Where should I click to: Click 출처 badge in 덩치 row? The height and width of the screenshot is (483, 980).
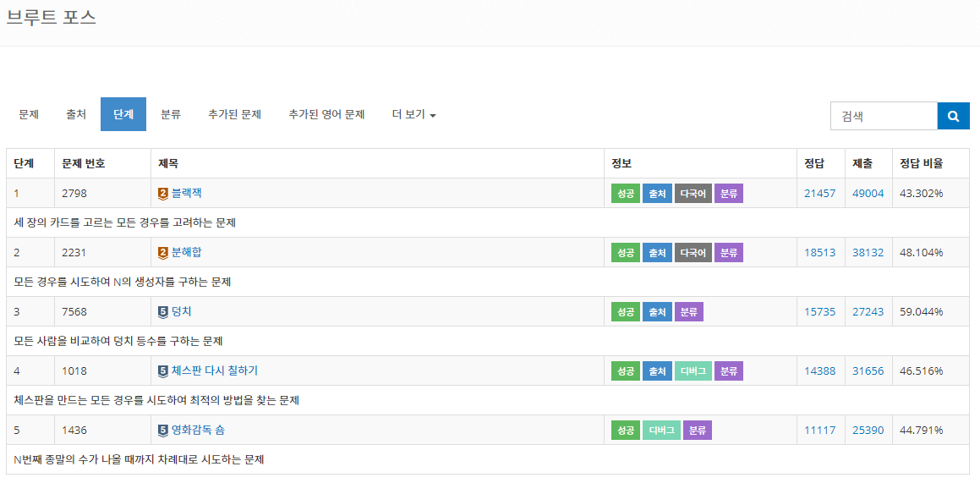point(657,311)
